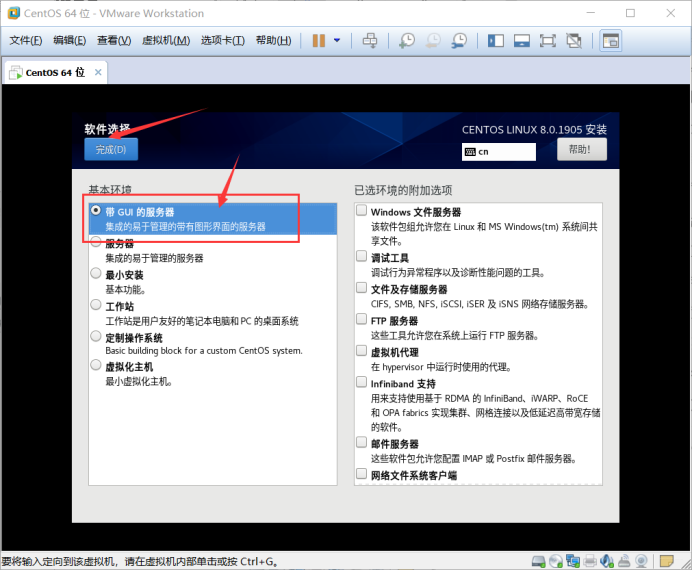692x570 pixels.
Task: Select the 工作站 radio option
Action: (x=95, y=304)
